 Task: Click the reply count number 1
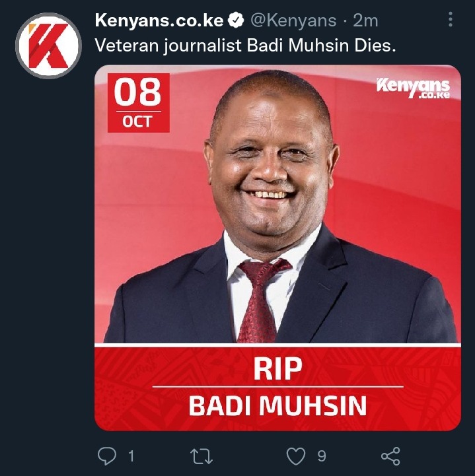(131, 456)
